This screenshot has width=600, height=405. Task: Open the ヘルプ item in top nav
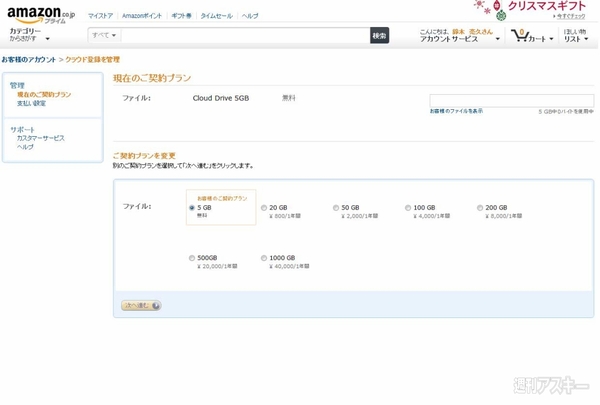[x=250, y=16]
